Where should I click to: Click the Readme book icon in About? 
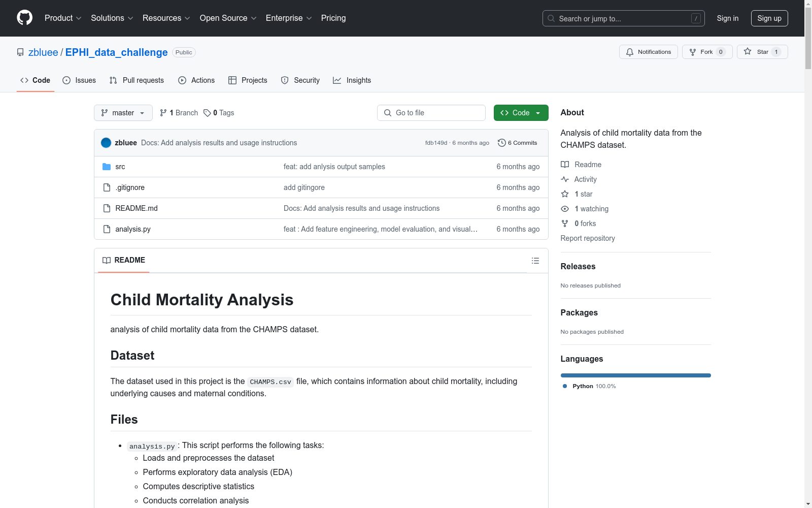(565, 165)
